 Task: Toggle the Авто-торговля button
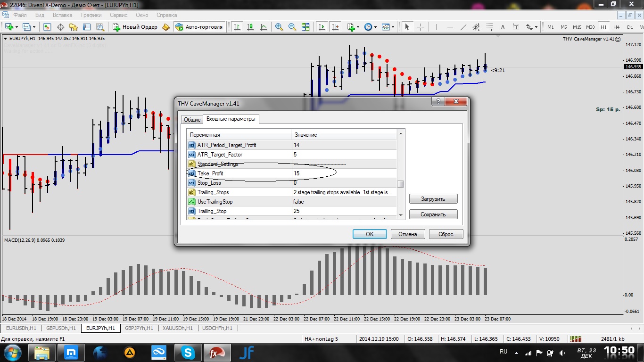[x=199, y=27]
